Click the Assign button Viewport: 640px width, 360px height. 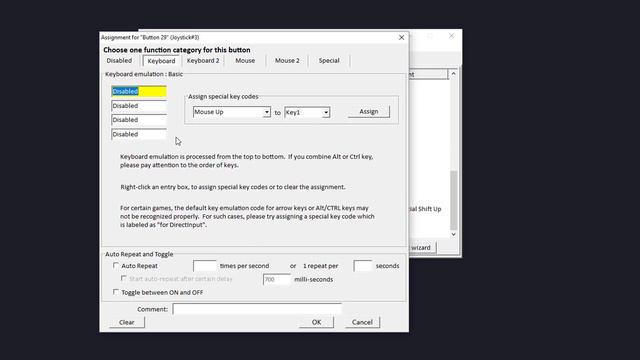pyautogui.click(x=369, y=111)
